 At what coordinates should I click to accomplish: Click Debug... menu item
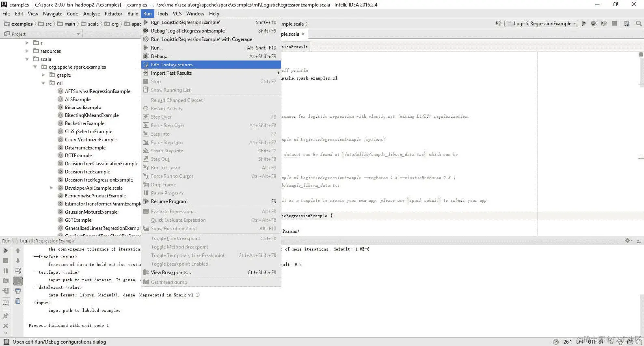click(211, 56)
